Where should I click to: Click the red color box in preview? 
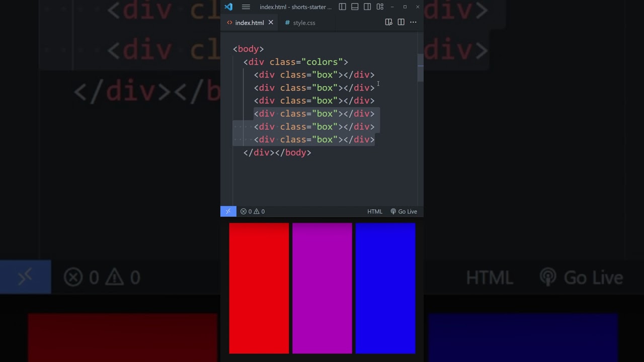pyautogui.click(x=259, y=288)
